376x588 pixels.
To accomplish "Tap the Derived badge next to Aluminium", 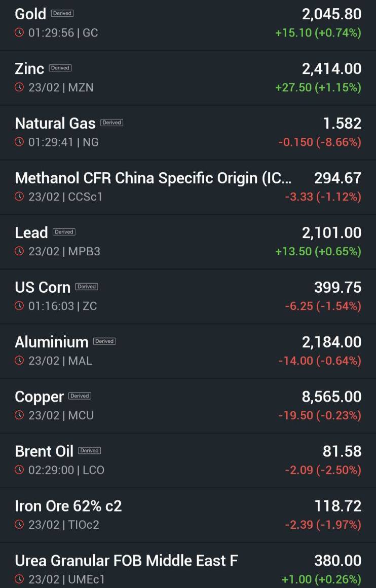I will (104, 341).
